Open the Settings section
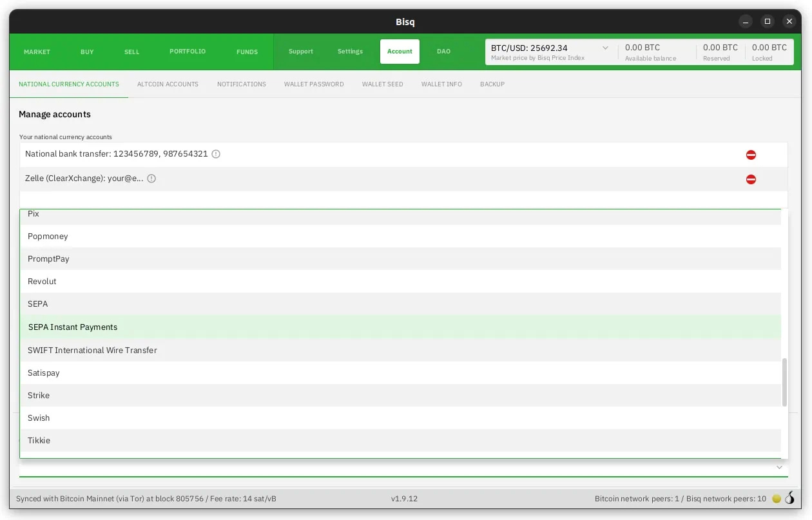This screenshot has height=520, width=812. (350, 52)
